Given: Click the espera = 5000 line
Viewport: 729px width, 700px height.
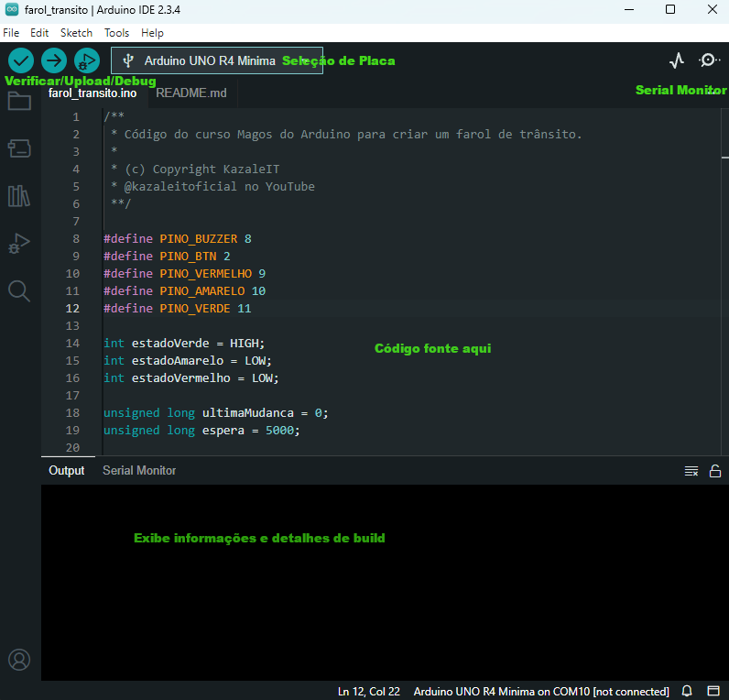Looking at the screenshot, I should tap(201, 431).
